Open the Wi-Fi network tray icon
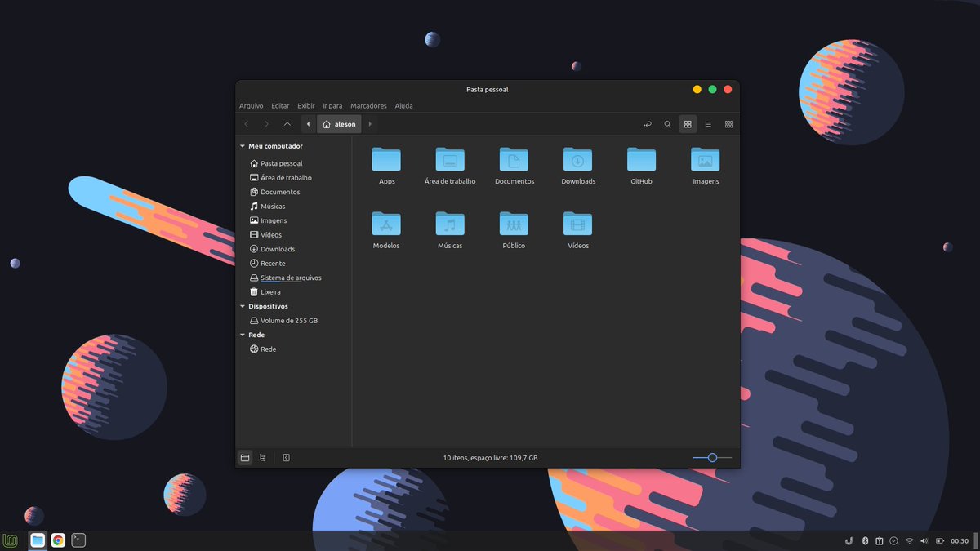The image size is (980, 551). pyautogui.click(x=909, y=540)
